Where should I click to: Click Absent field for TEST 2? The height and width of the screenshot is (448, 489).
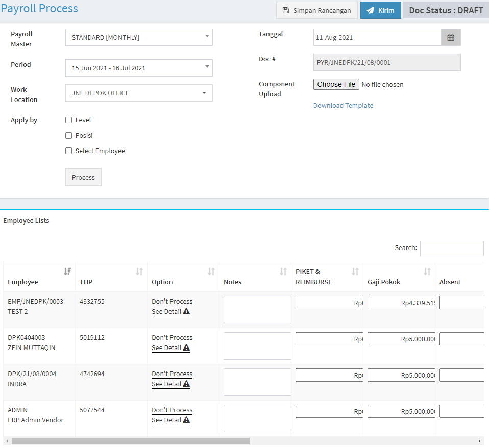tap(461, 303)
